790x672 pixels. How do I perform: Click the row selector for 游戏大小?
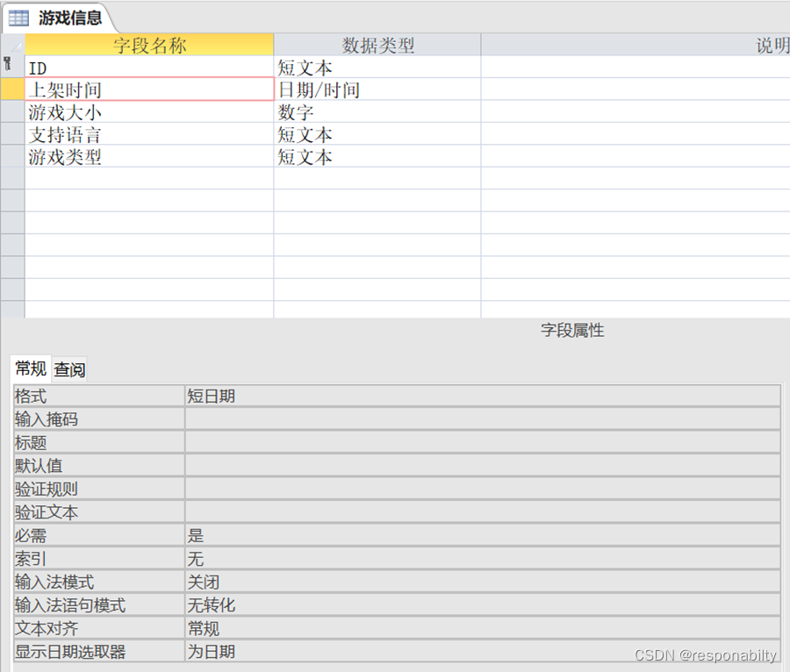12,111
